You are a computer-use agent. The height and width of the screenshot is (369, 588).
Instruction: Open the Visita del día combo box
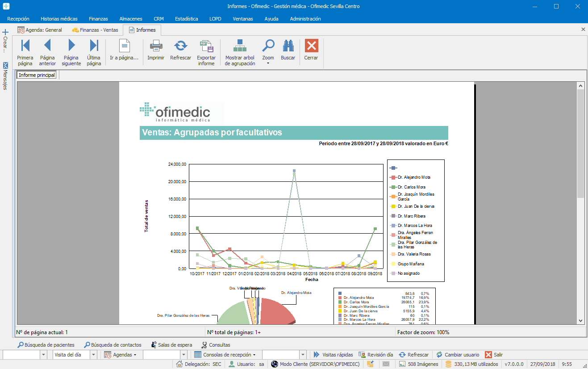pos(93,355)
